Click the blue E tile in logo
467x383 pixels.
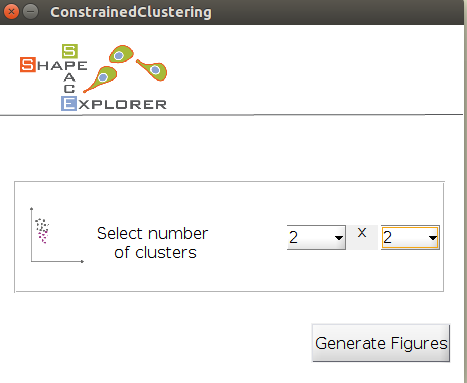pos(69,104)
